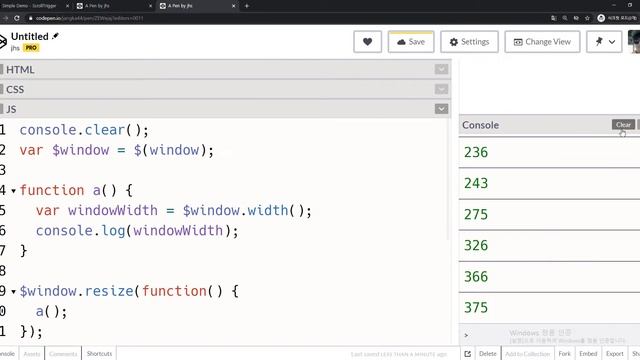Image resolution: width=640 pixels, height=360 pixels.
Task: Reload the page in the browser
Action: [17, 18]
